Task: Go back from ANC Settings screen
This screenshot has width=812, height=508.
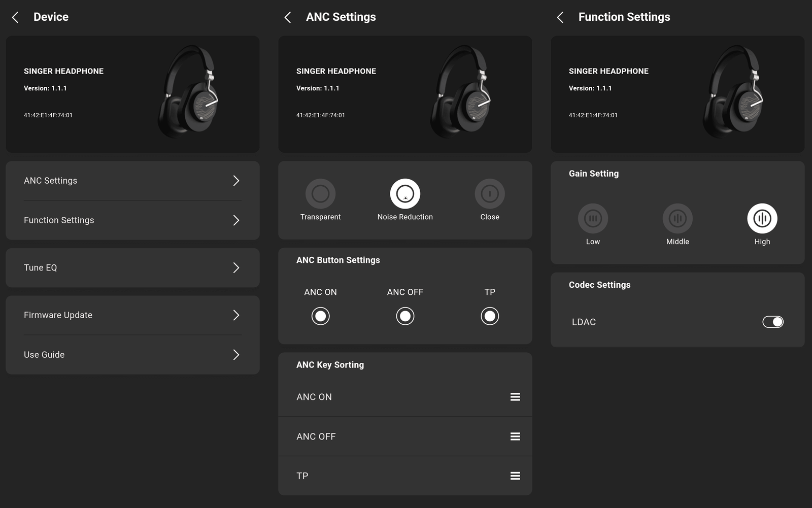Action: (288, 17)
